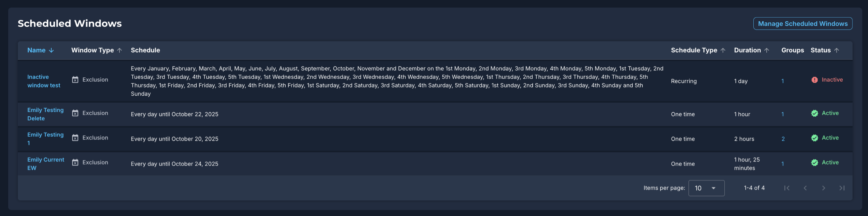Screen dimensions: 868x216
Task: Open Items per page dropdown
Action: pyautogui.click(x=706, y=188)
